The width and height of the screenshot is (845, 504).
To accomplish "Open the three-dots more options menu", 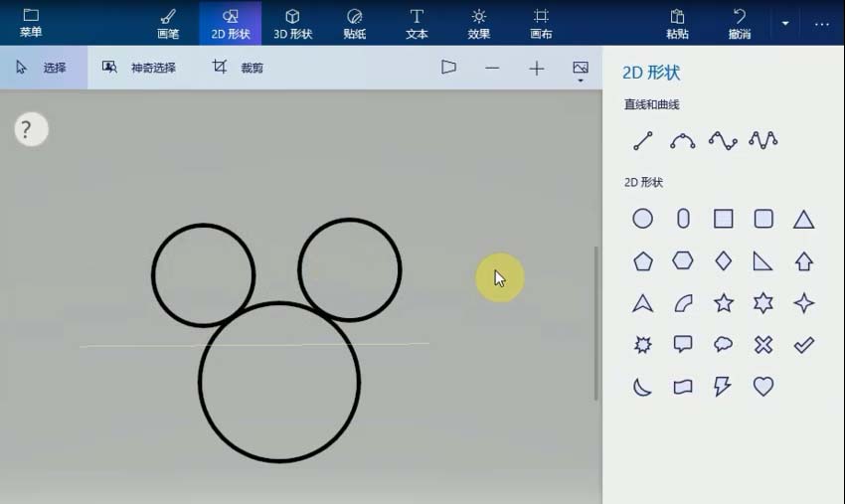I will (x=822, y=24).
